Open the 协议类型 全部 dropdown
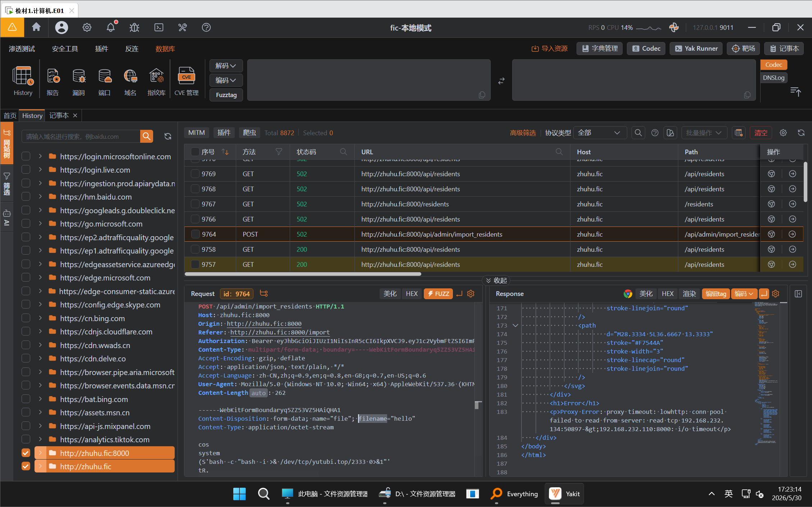This screenshot has width=812, height=507. (600, 133)
